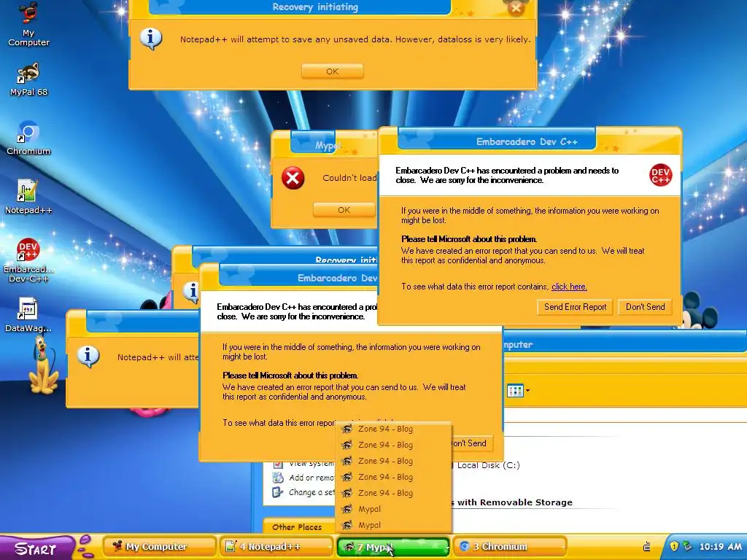Select the DataWag... desktop shortcut
The image size is (747, 560).
click(28, 315)
